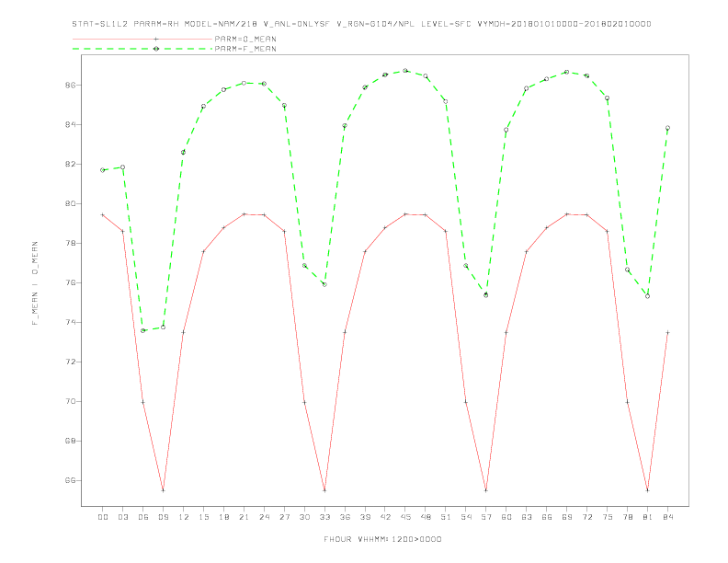This screenshot has height=563, width=728.
Task: Select the green F_MEAN data point at hour 33
Action: pyautogui.click(x=324, y=284)
